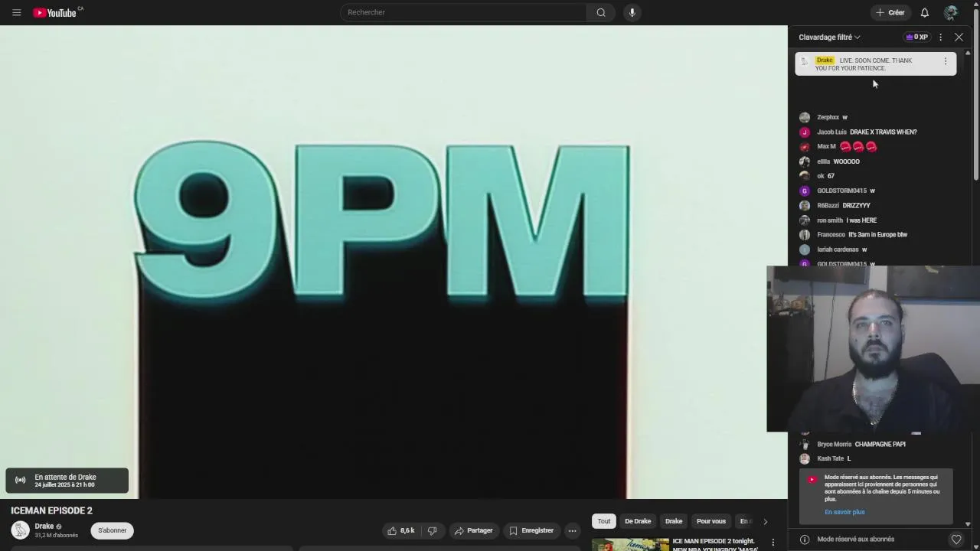Viewport: 980px width, 551px height.
Task: Open Drake channel name link
Action: click(x=44, y=526)
